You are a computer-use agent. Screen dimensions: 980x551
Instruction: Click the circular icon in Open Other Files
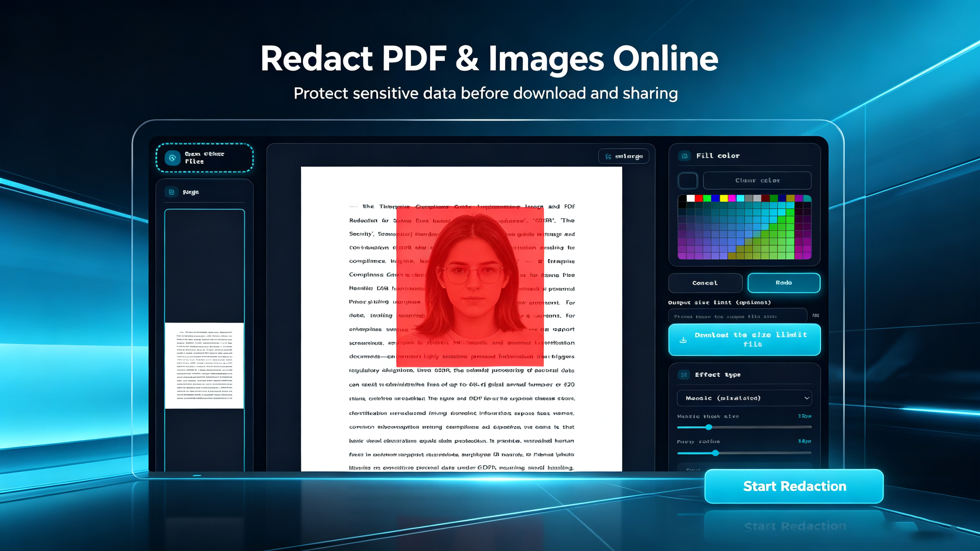click(x=173, y=158)
